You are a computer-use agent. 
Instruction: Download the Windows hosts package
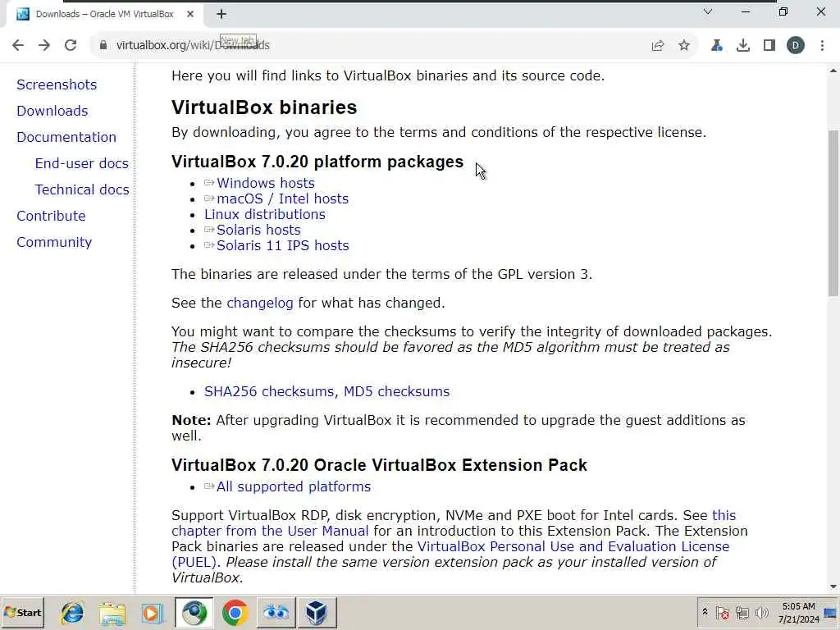[x=265, y=183]
